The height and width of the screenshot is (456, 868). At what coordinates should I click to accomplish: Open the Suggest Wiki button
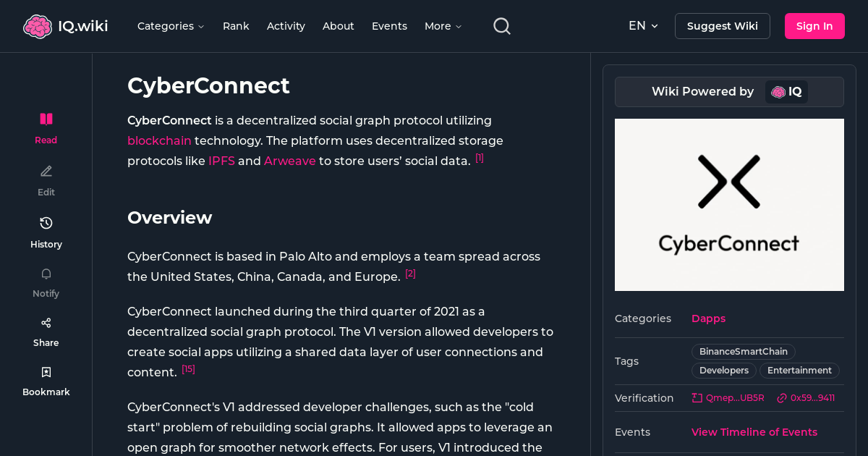722,25
